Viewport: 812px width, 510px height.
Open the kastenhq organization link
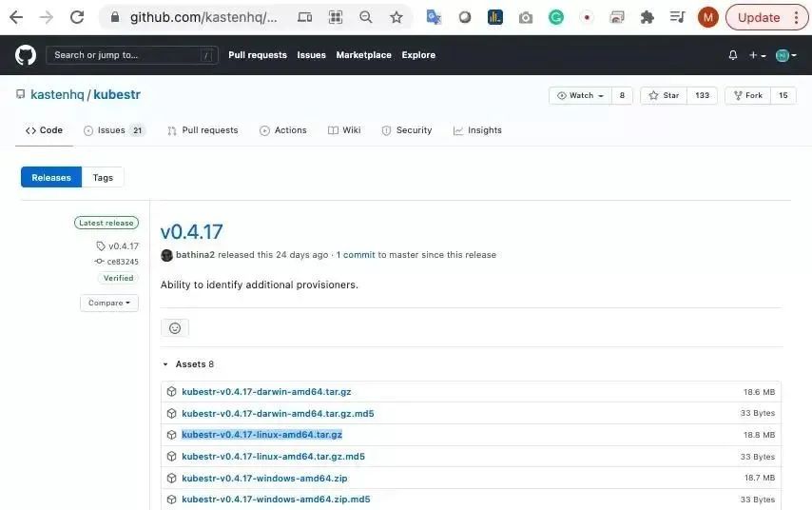click(x=57, y=95)
